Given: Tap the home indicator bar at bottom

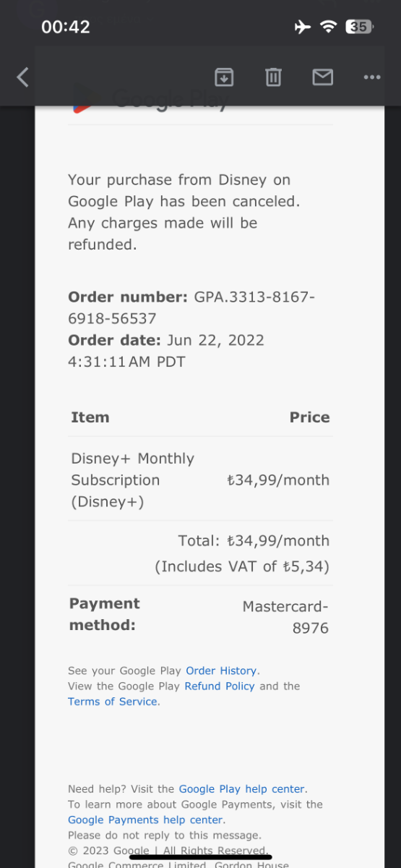Looking at the screenshot, I should pyautogui.click(x=200, y=856).
